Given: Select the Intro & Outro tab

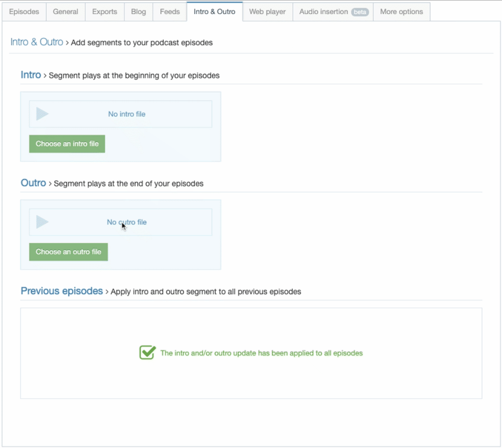Looking at the screenshot, I should point(214,12).
